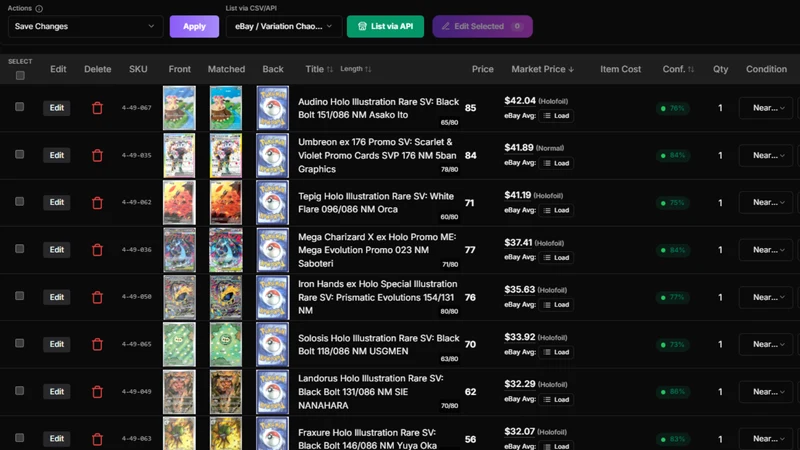This screenshot has width=800, height=450.
Task: Click trash icon for Mega Charizard X row
Action: click(x=97, y=250)
